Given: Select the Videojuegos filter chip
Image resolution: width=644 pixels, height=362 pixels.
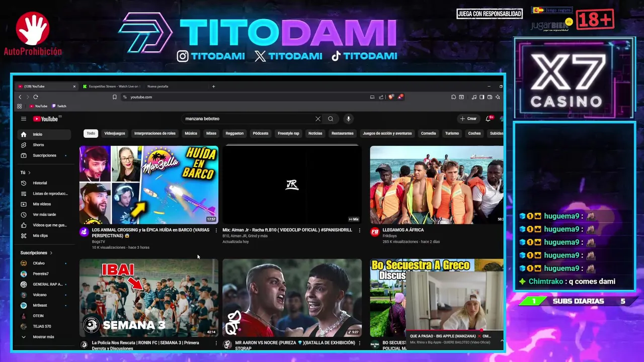Looking at the screenshot, I should [x=115, y=133].
